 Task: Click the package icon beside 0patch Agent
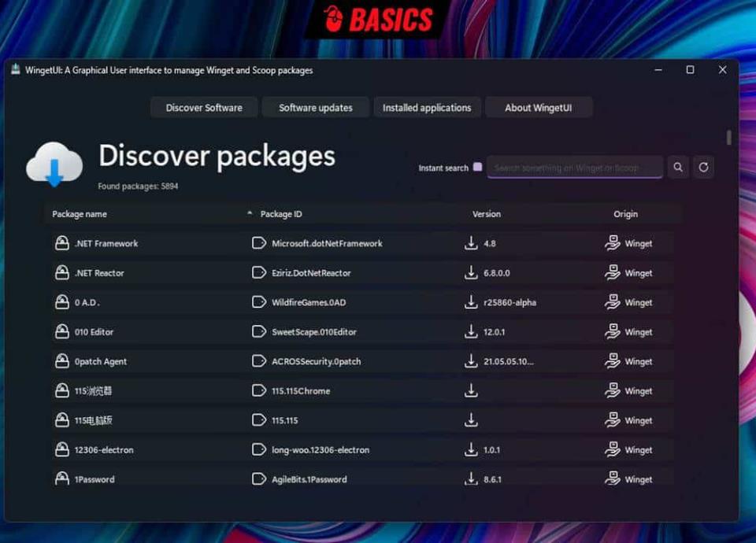[x=61, y=361]
